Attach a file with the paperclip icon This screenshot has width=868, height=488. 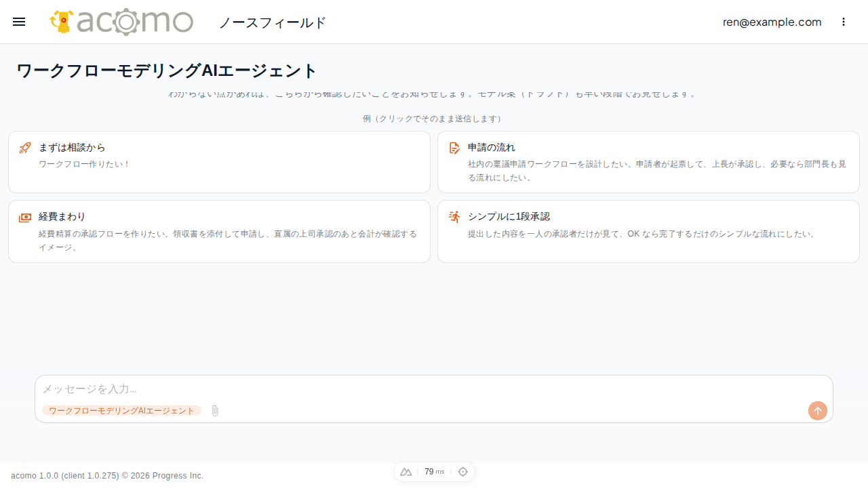215,411
